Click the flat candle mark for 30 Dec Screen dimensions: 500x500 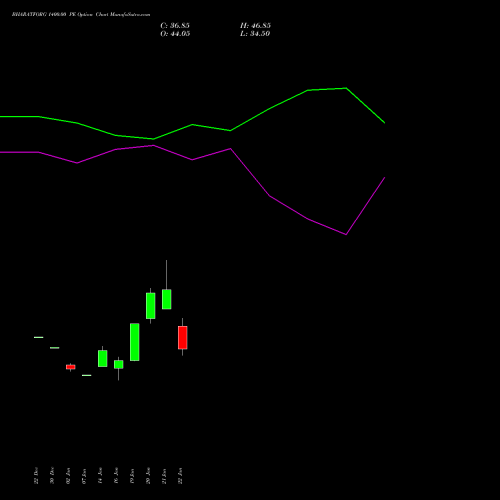pos(55,348)
